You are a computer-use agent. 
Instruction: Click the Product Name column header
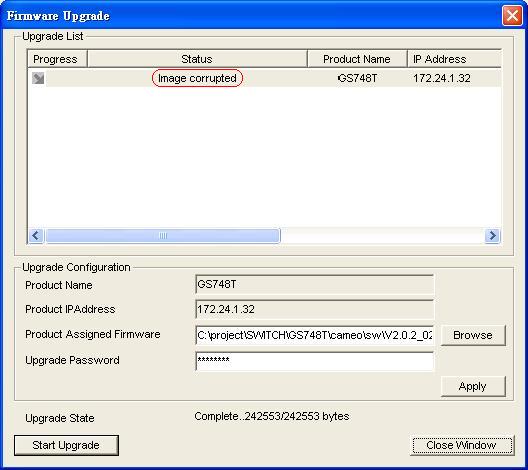[x=357, y=59]
